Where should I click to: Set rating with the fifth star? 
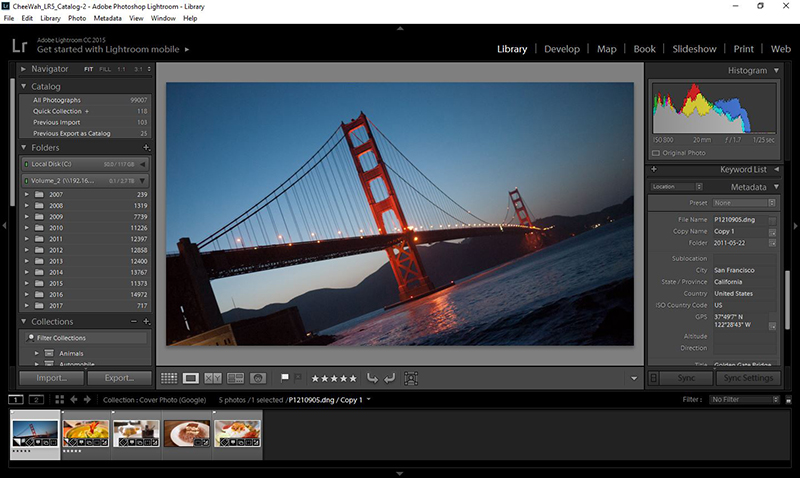[353, 379]
